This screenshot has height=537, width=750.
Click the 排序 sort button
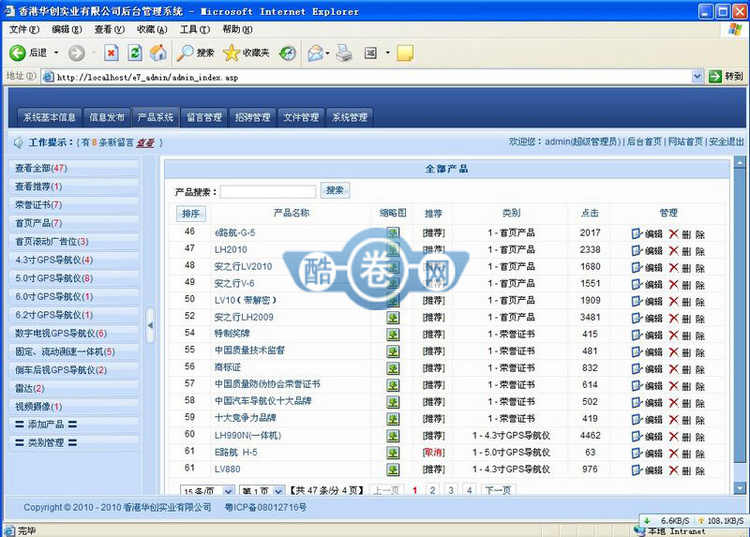point(191,214)
